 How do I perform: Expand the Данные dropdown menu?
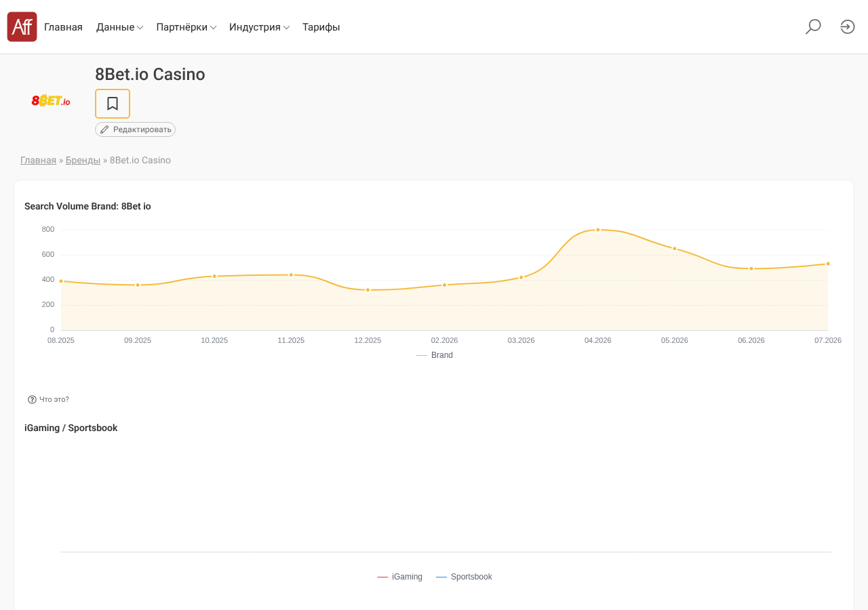point(119,27)
